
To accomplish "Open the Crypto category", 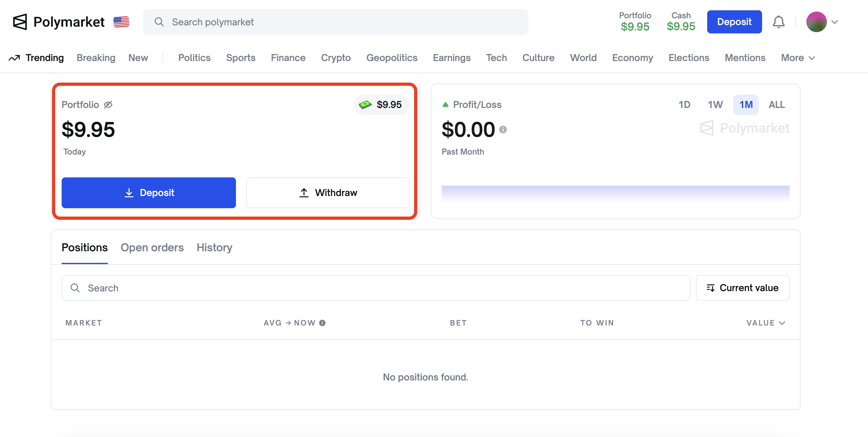I will point(335,58).
